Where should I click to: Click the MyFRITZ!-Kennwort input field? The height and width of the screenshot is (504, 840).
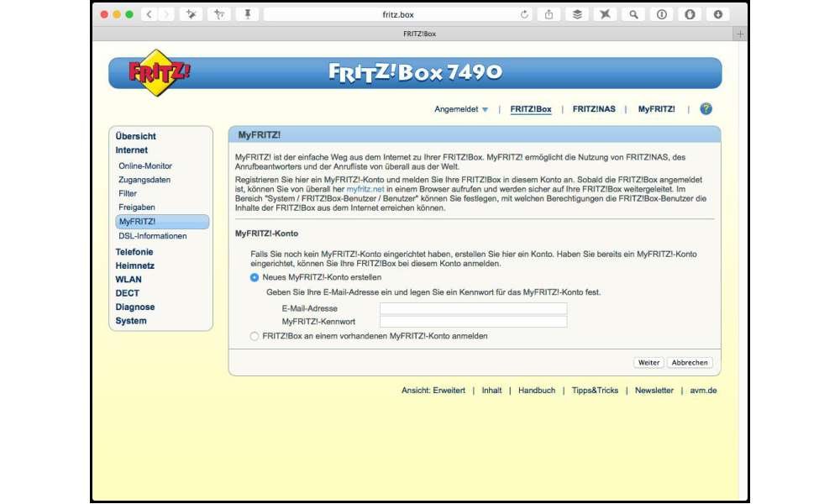[x=473, y=322]
